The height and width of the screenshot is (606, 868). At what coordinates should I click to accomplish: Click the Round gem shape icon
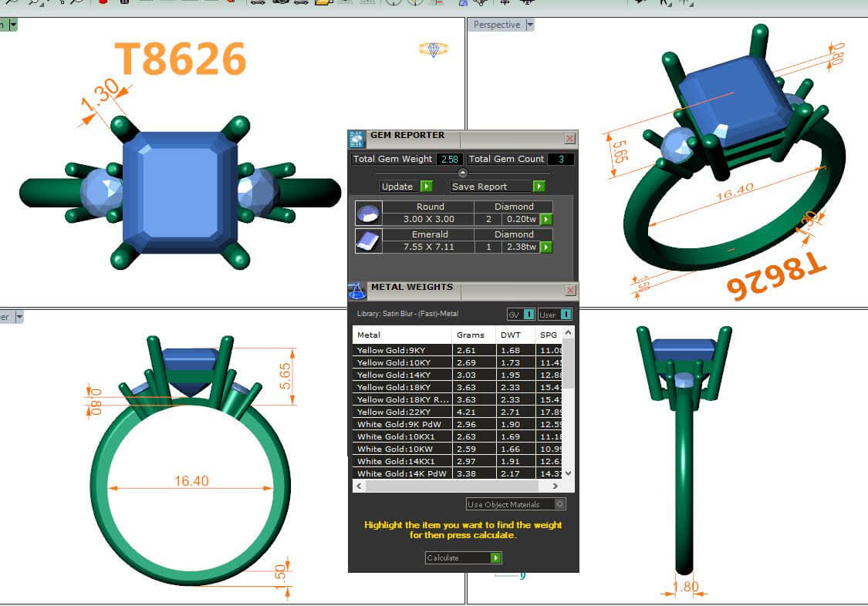[x=367, y=214]
